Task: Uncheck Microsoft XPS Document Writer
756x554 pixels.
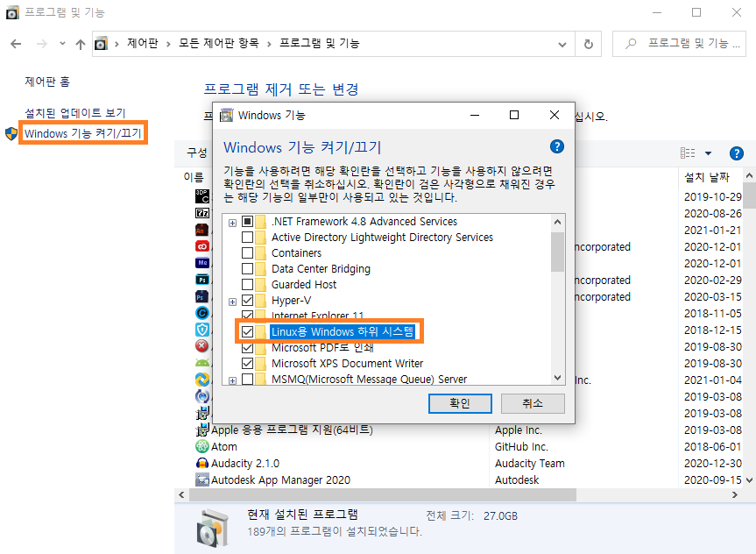Action: pos(247,364)
